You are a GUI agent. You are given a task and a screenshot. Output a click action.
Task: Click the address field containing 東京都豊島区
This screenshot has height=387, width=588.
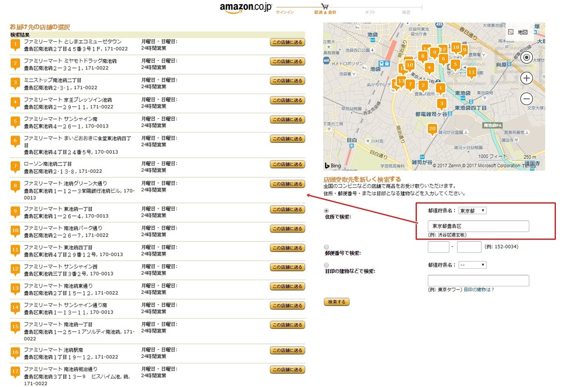click(x=478, y=226)
